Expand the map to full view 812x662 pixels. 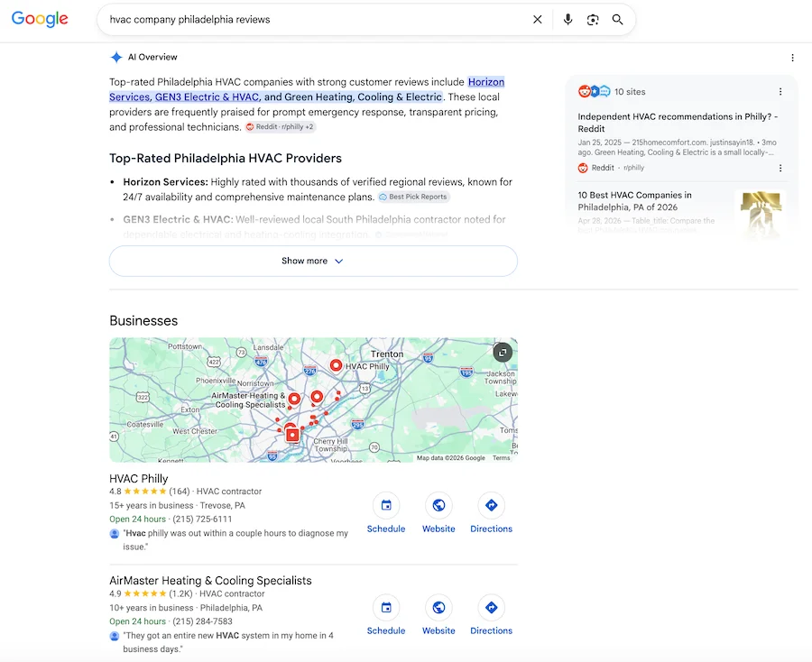(x=503, y=352)
